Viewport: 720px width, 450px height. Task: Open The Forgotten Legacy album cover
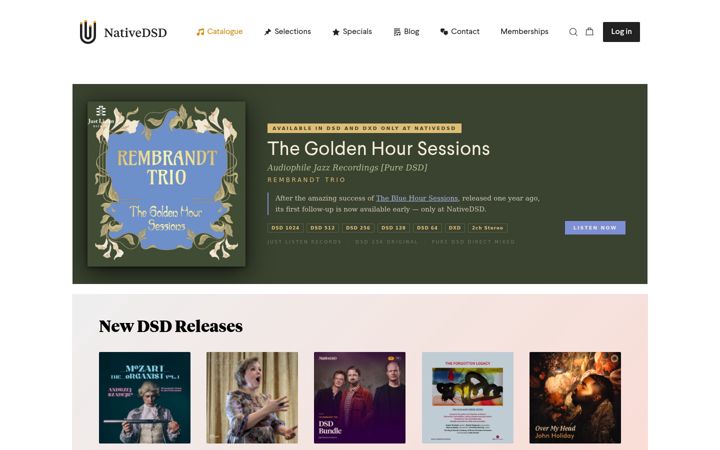point(467,398)
